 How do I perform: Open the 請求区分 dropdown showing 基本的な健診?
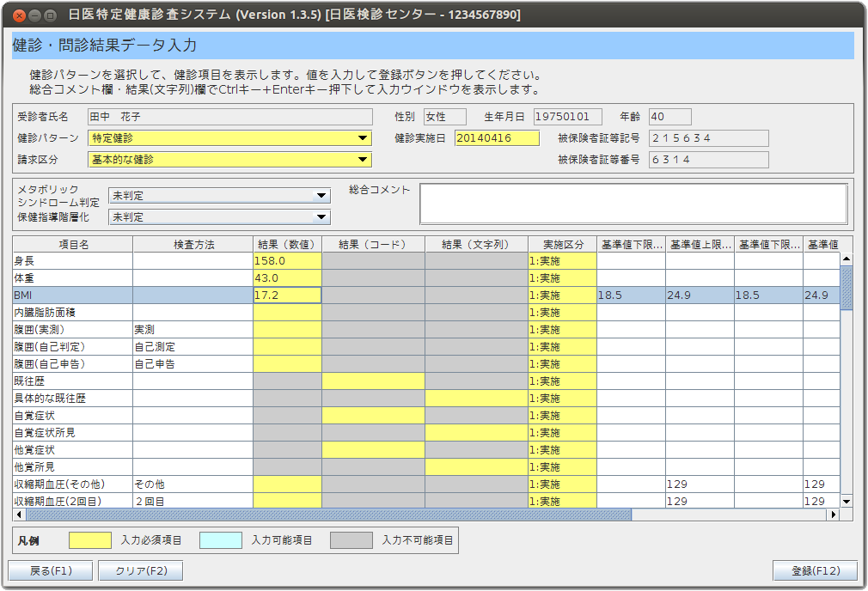click(x=229, y=160)
